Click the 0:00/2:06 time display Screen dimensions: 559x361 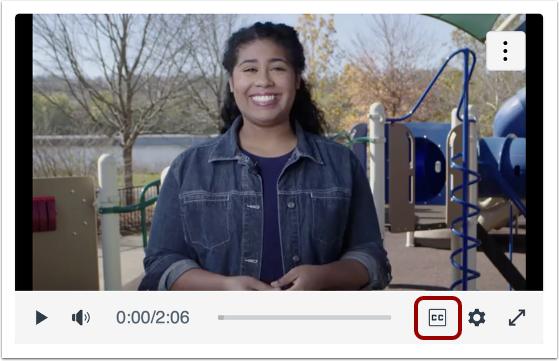point(153,318)
